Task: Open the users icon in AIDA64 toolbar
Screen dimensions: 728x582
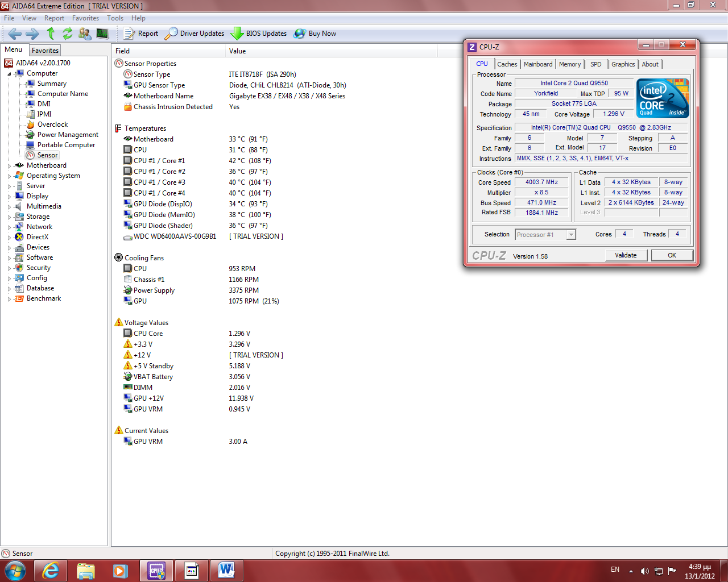Action: 85,34
